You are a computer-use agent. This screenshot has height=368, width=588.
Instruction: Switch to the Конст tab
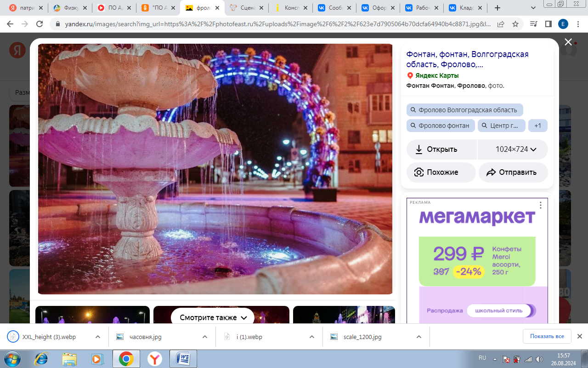(x=291, y=8)
